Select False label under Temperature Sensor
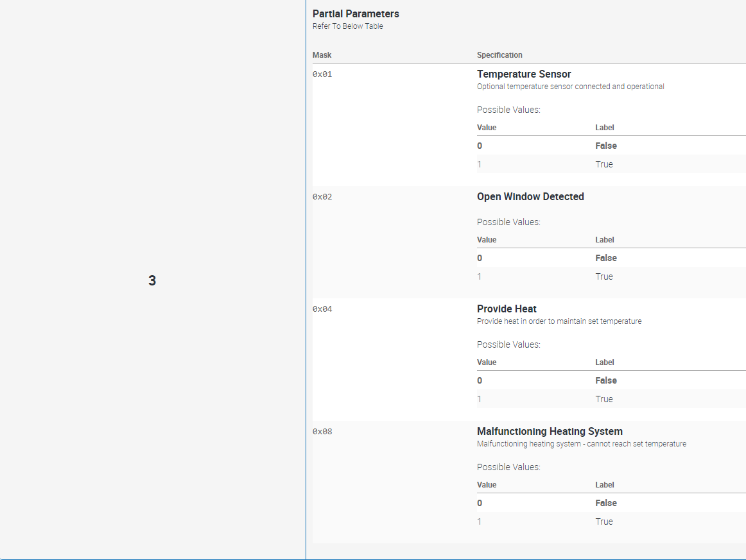 pos(605,146)
